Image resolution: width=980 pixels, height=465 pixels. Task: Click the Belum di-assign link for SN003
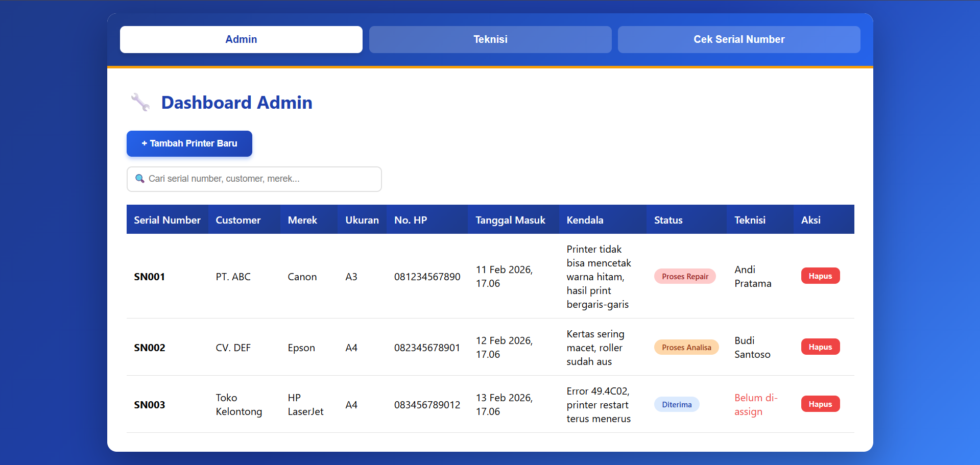756,404
